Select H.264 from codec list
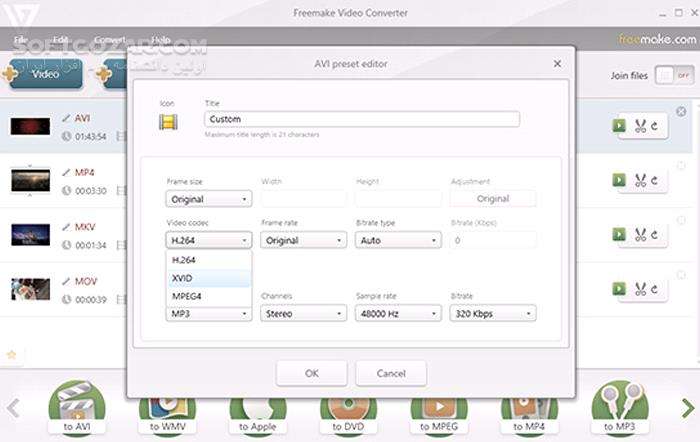Screen dimensions: 700x442 click(x=208, y=260)
